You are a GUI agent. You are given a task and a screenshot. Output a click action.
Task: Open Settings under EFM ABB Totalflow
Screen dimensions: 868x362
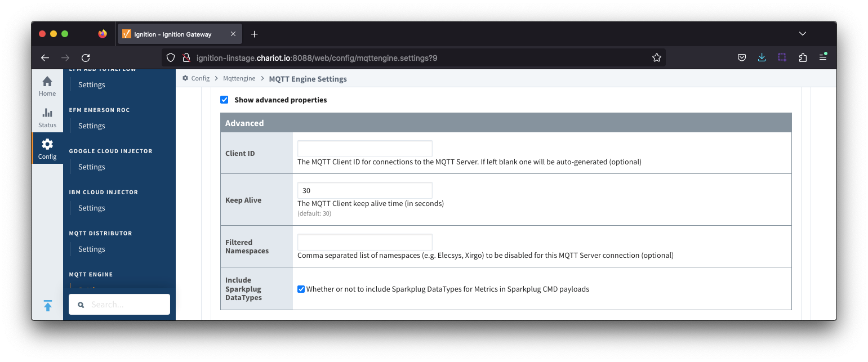(92, 84)
